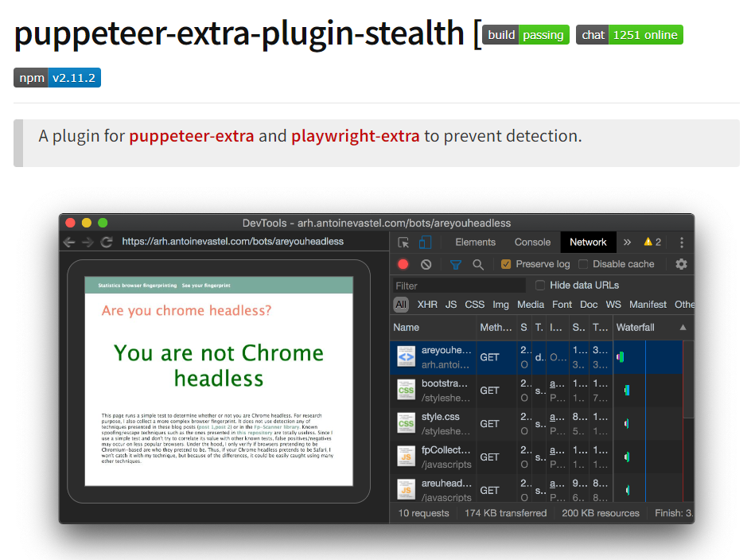751x560 pixels.
Task: Select the areyouhe... document request row
Action: click(536, 357)
